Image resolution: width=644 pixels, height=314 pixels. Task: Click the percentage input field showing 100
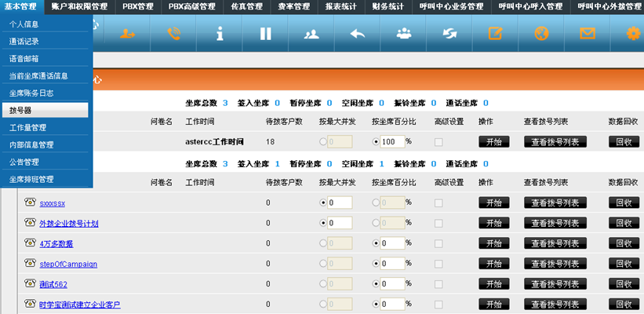[x=391, y=142]
